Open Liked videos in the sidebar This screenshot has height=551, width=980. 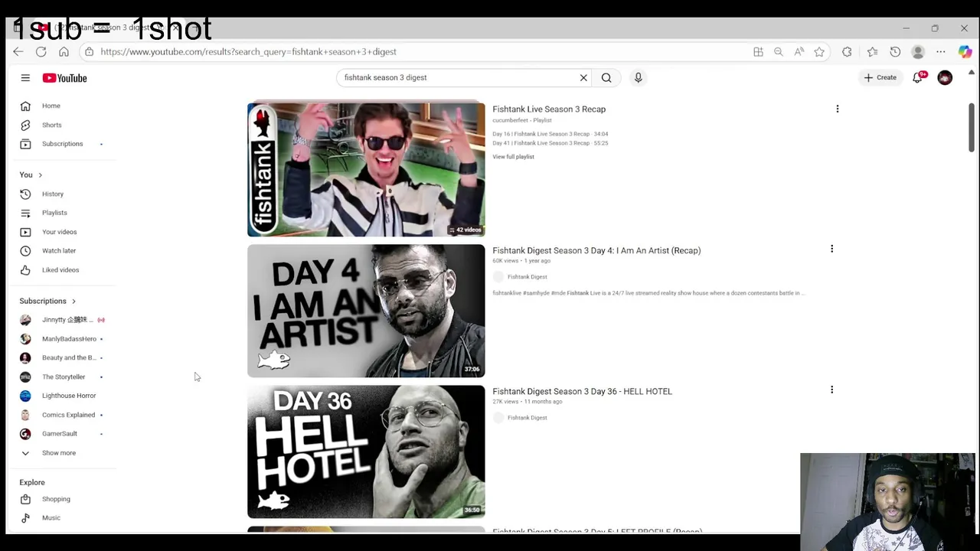point(61,269)
